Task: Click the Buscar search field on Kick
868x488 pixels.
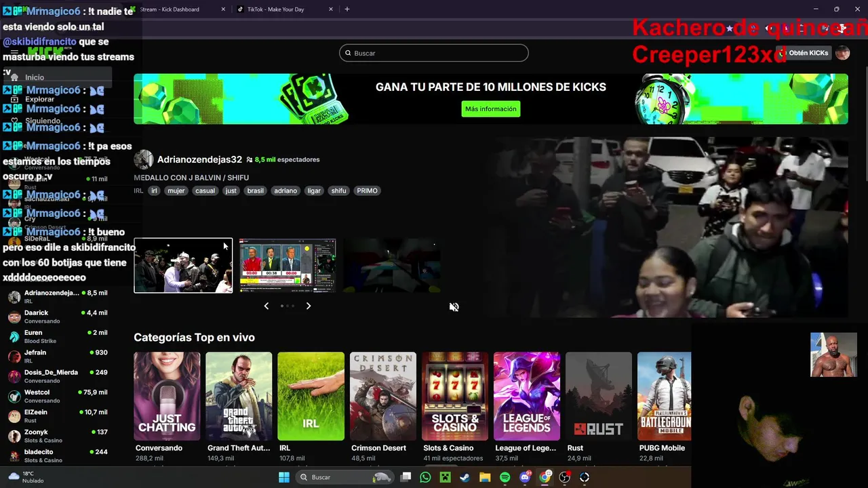Action: 434,53
